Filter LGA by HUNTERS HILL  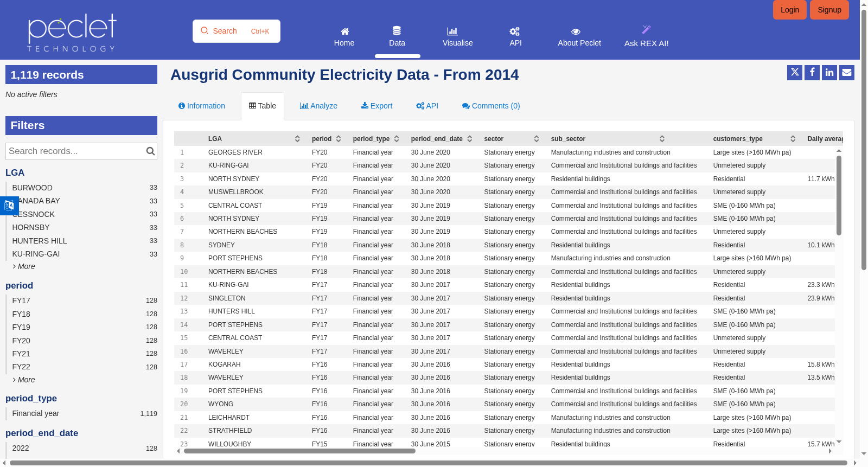coord(81,241)
